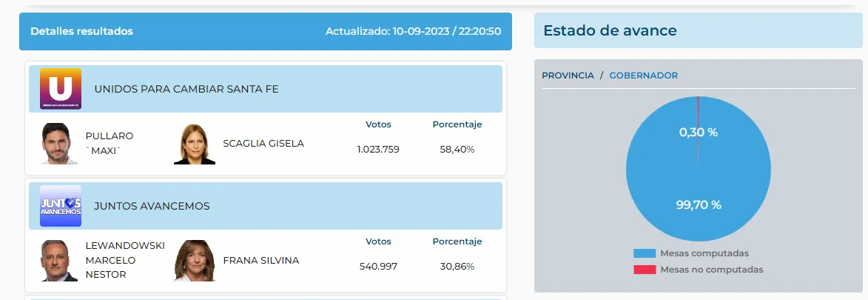Click Pullaro Maxi's candidate photo
Screen dimensions: 868x300
click(x=59, y=143)
